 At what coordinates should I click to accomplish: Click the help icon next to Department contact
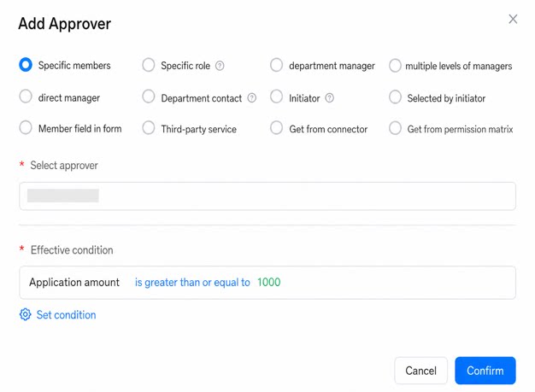(x=252, y=98)
